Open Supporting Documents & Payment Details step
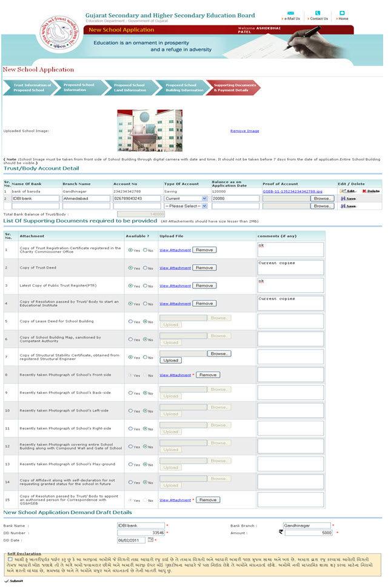The height and width of the screenshot is (588, 391). click(x=232, y=88)
